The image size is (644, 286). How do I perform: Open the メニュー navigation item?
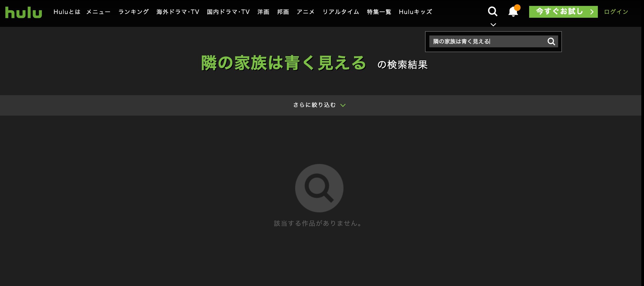pos(98,12)
